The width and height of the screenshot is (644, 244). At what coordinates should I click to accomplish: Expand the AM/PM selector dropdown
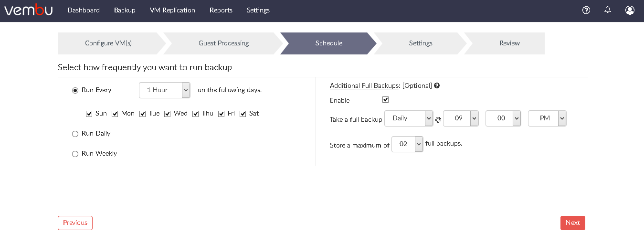(x=547, y=118)
